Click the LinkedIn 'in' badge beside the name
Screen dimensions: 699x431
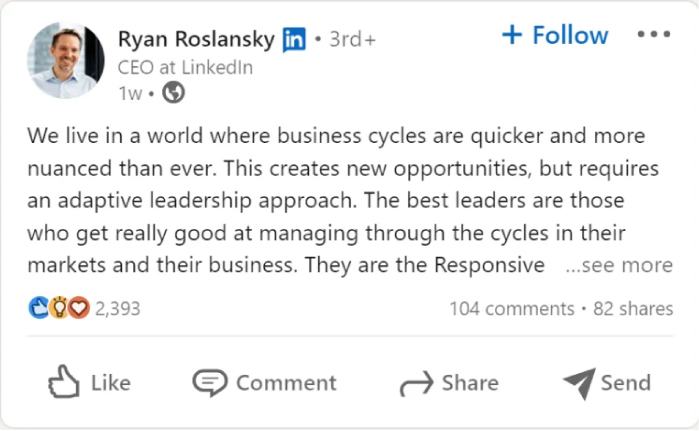pyautogui.click(x=293, y=40)
